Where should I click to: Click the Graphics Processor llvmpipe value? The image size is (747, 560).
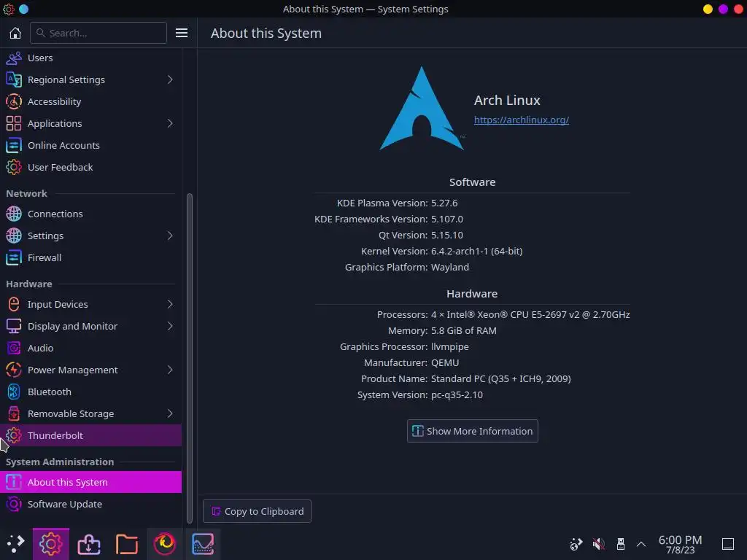coord(449,346)
